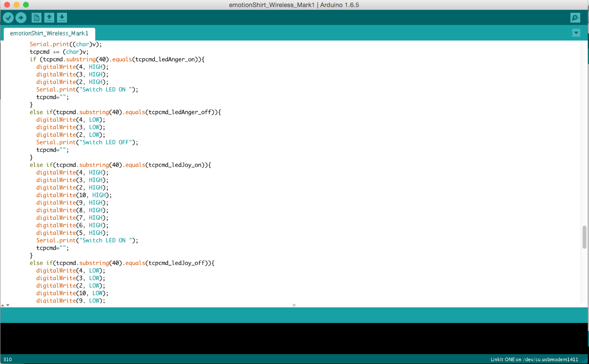
Task: Click line 'digitalWrite(5, HIGH);'
Action: click(72, 233)
